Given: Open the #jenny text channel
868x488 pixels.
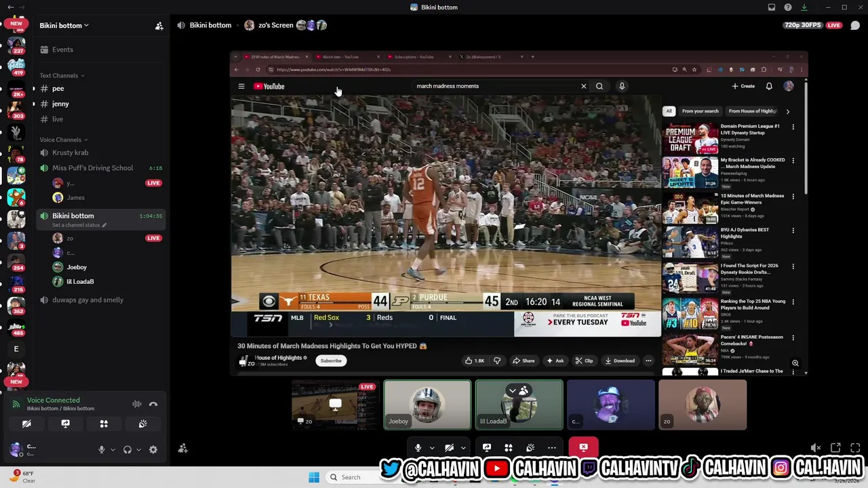Looking at the screenshot, I should click(60, 104).
